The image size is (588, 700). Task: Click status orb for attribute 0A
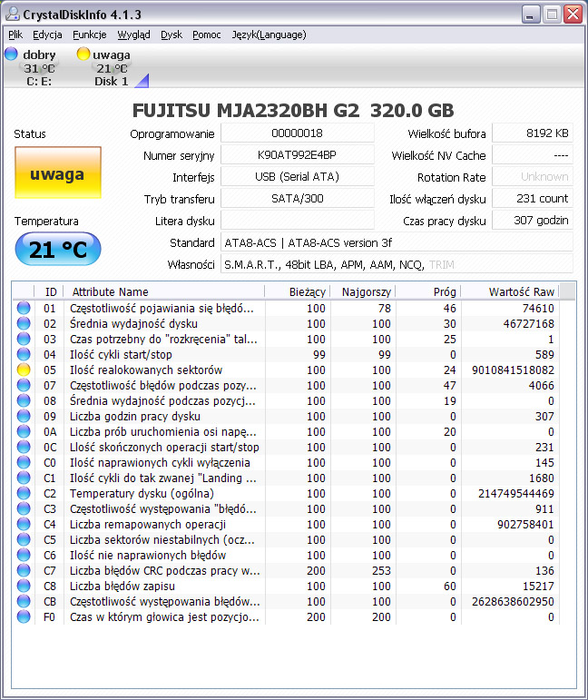(x=24, y=431)
